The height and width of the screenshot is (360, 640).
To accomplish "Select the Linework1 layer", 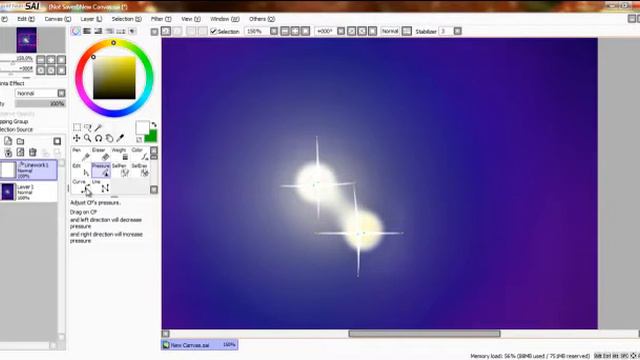I will click(x=29, y=170).
